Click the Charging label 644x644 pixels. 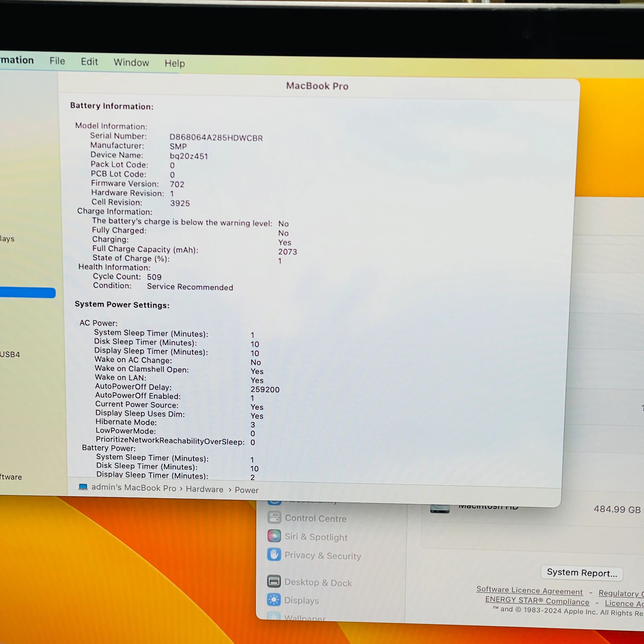coord(110,239)
